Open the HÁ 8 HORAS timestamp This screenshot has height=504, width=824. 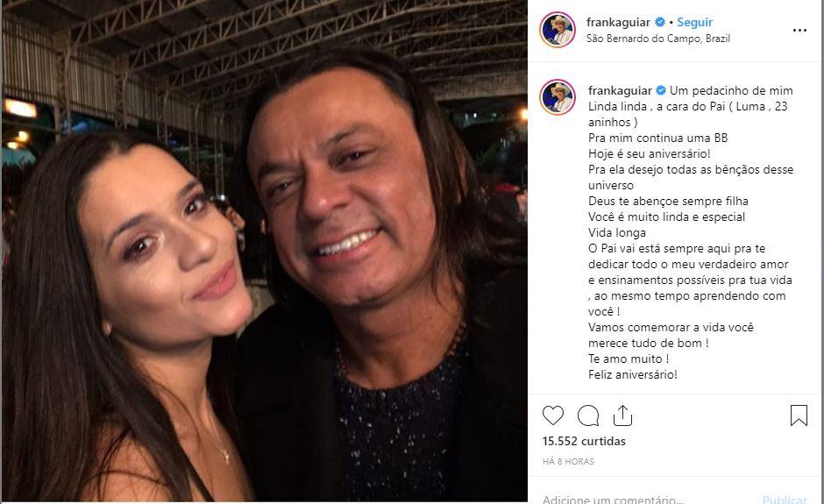click(568, 462)
